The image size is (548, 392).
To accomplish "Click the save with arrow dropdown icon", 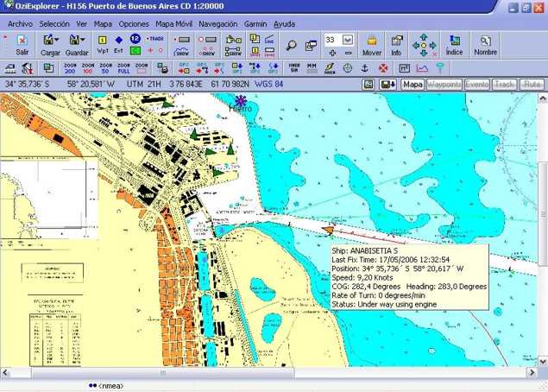I will coord(388,85).
